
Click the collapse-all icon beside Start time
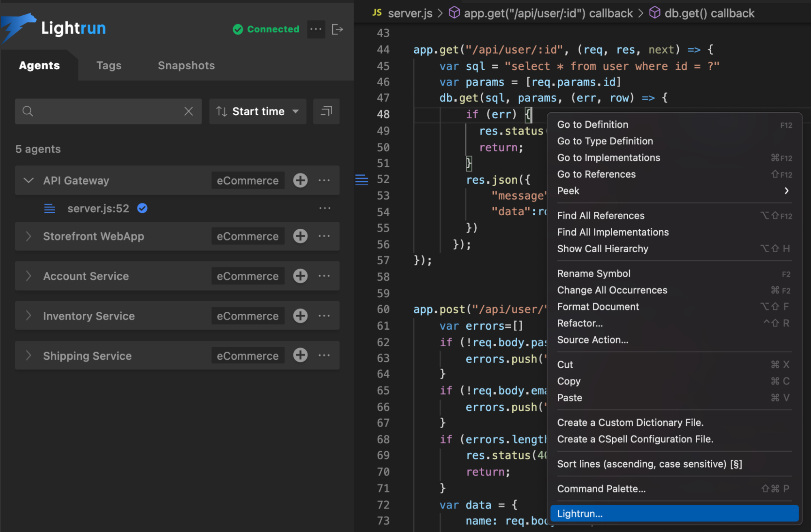click(326, 111)
